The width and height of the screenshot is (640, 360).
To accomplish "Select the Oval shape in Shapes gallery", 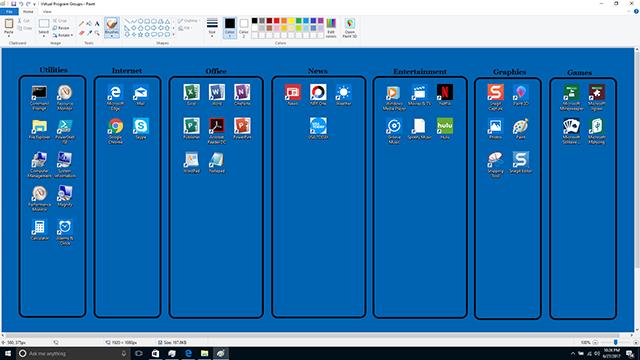I will (x=140, y=21).
